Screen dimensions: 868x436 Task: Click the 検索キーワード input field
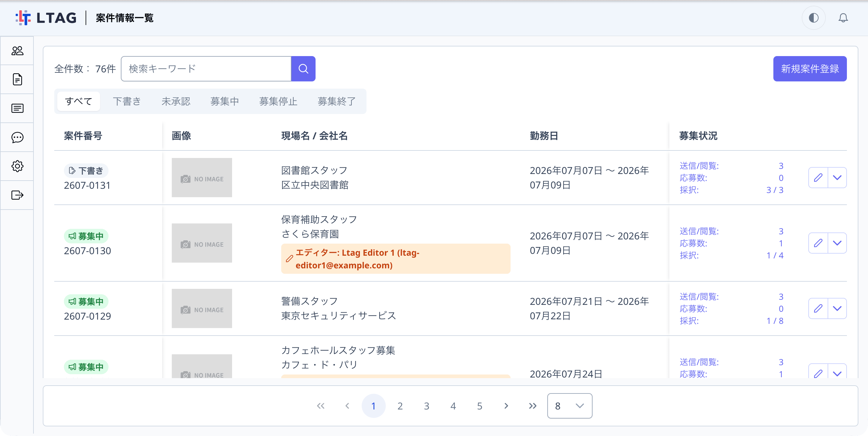tap(206, 69)
